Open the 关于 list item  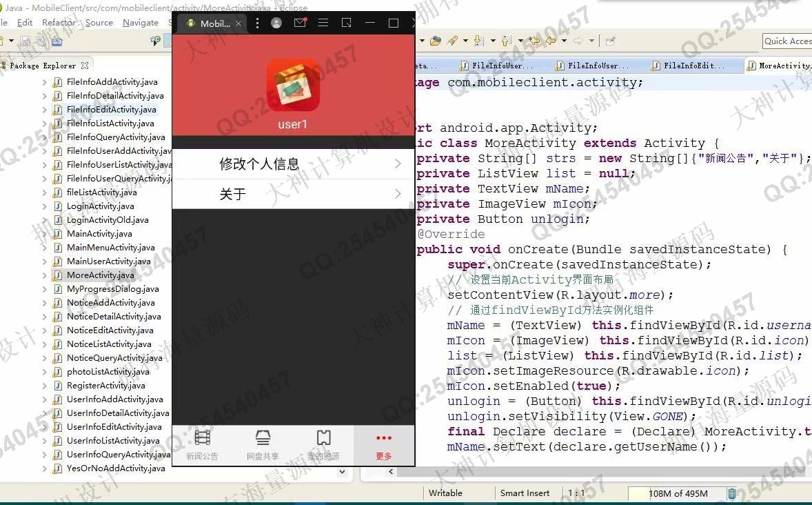coord(293,195)
